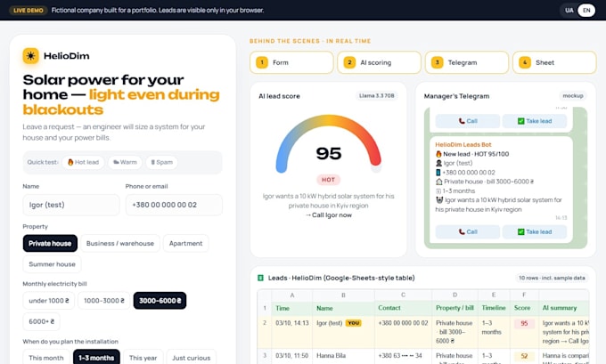606x364 pixels.
Task: Fill quick test with Hot lead
Action: pos(83,163)
